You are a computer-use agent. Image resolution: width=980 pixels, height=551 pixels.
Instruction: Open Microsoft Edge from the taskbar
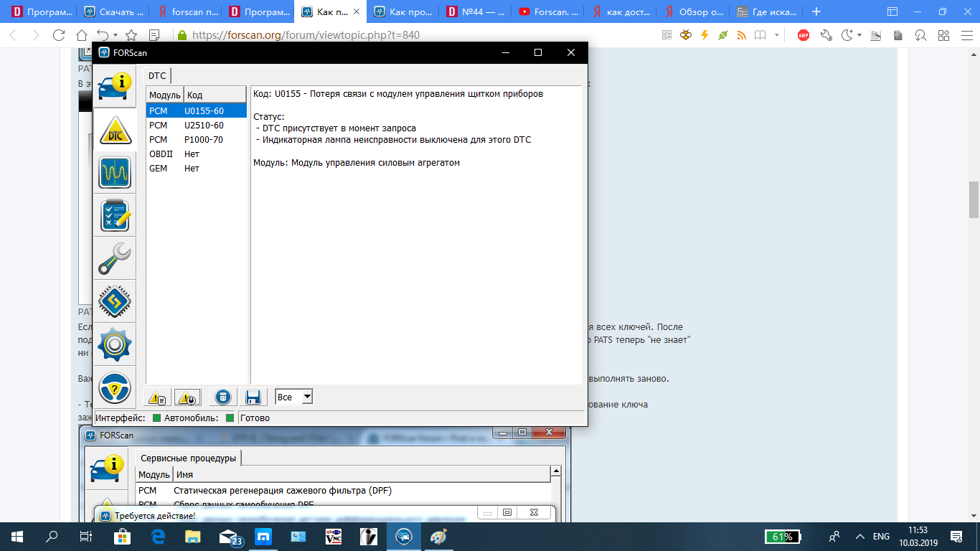tap(158, 536)
